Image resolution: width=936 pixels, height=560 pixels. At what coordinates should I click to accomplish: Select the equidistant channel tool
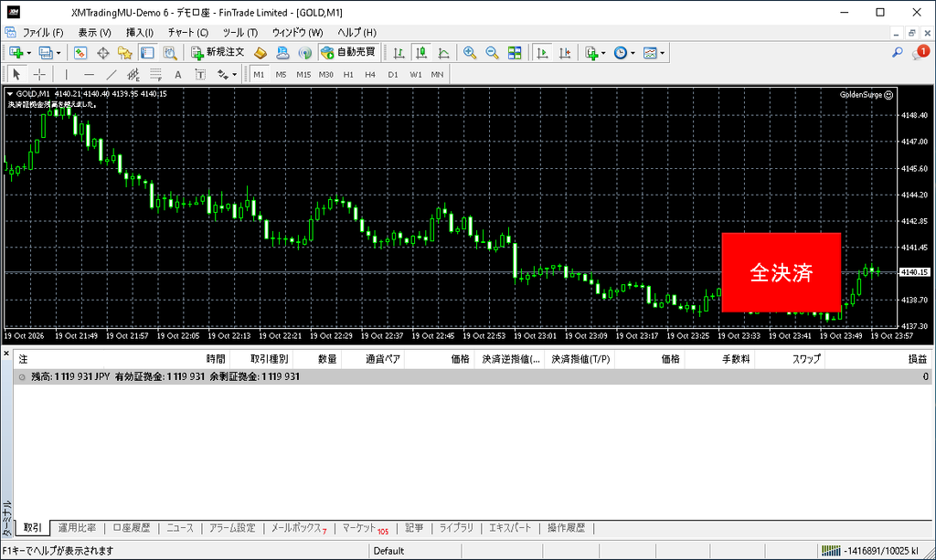[133, 75]
